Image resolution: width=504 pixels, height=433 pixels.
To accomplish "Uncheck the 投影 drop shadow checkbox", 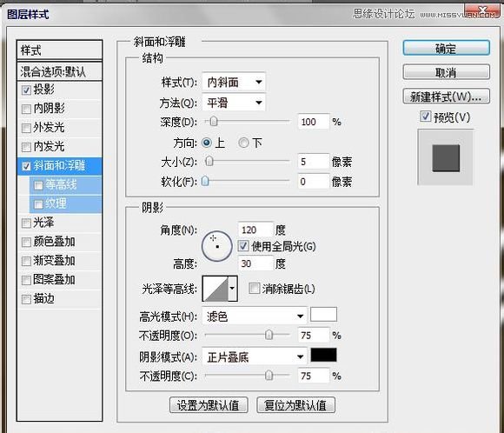I will pos(26,90).
